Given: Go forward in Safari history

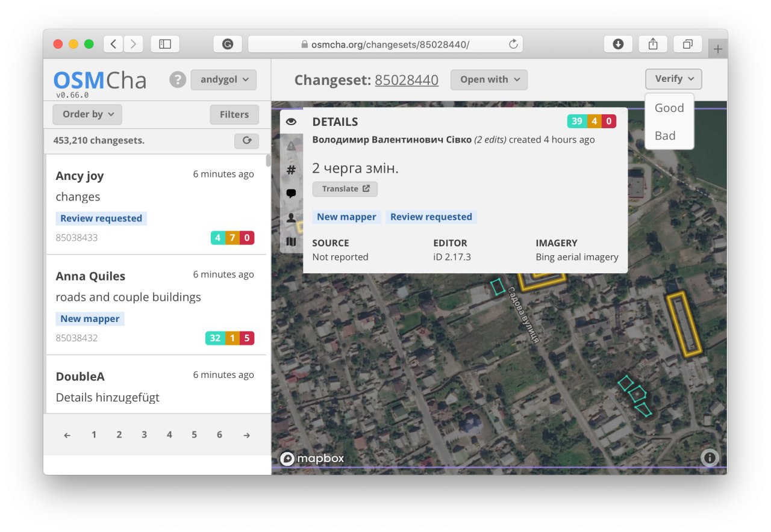Looking at the screenshot, I should (x=133, y=44).
